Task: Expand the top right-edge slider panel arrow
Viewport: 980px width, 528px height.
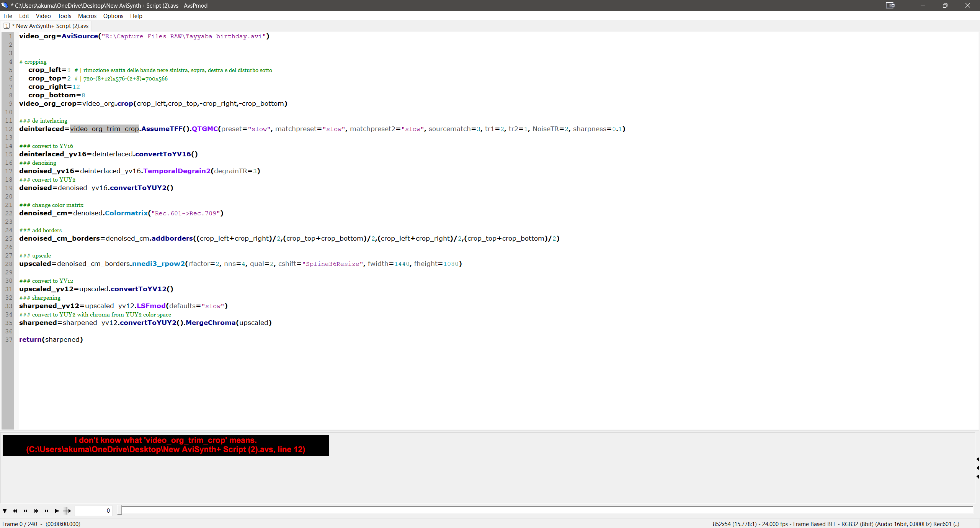Action: point(977,459)
